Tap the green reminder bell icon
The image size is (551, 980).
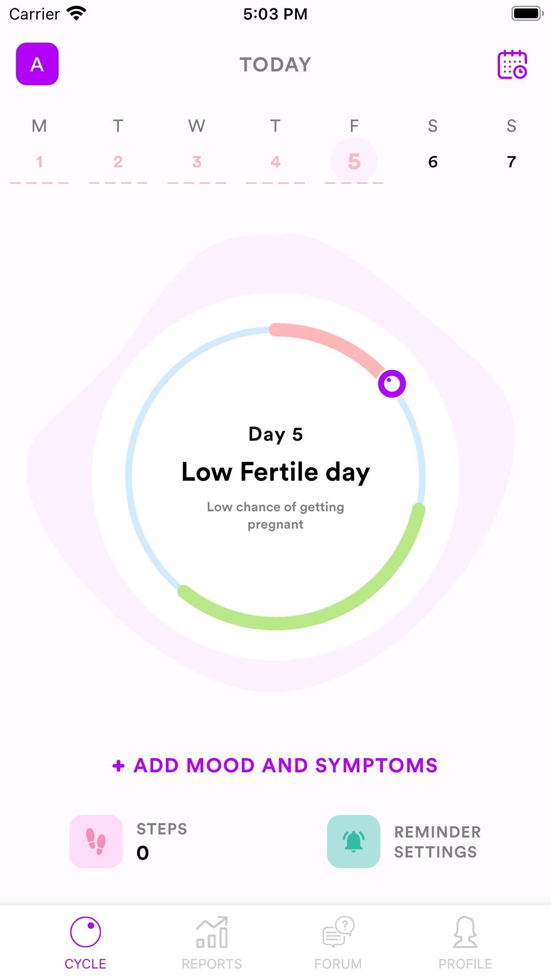tap(353, 841)
